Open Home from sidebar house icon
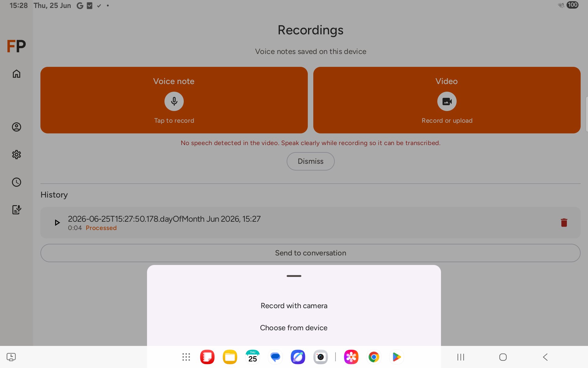Viewport: 588px width, 368px height. pyautogui.click(x=17, y=74)
